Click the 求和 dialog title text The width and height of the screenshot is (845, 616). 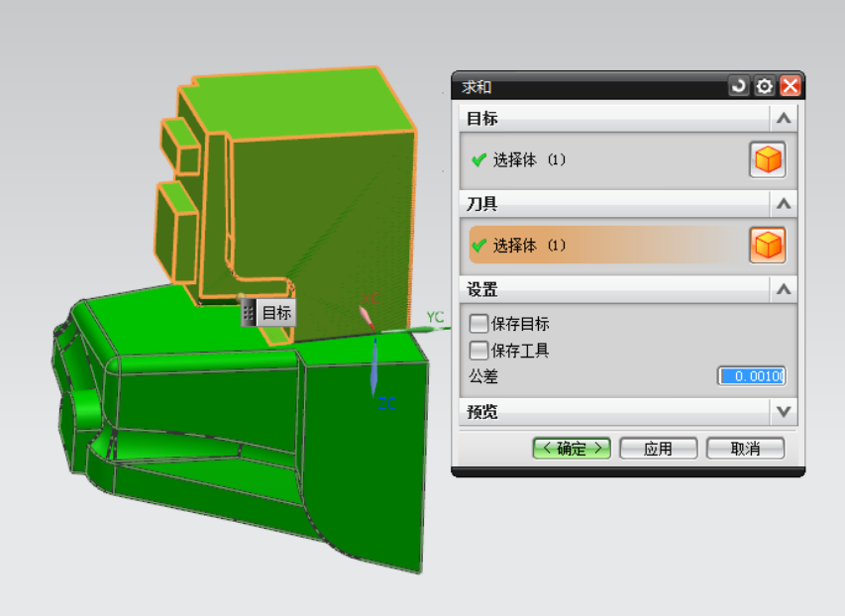(476, 87)
